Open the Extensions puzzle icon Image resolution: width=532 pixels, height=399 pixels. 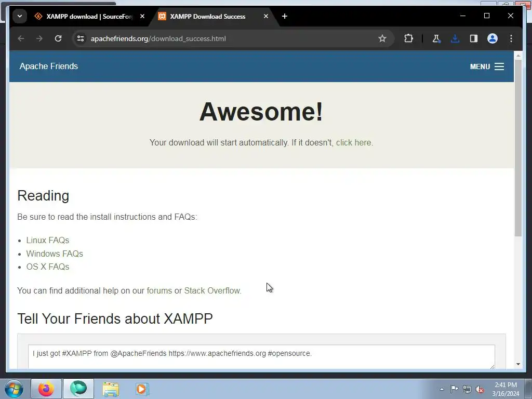pos(408,38)
